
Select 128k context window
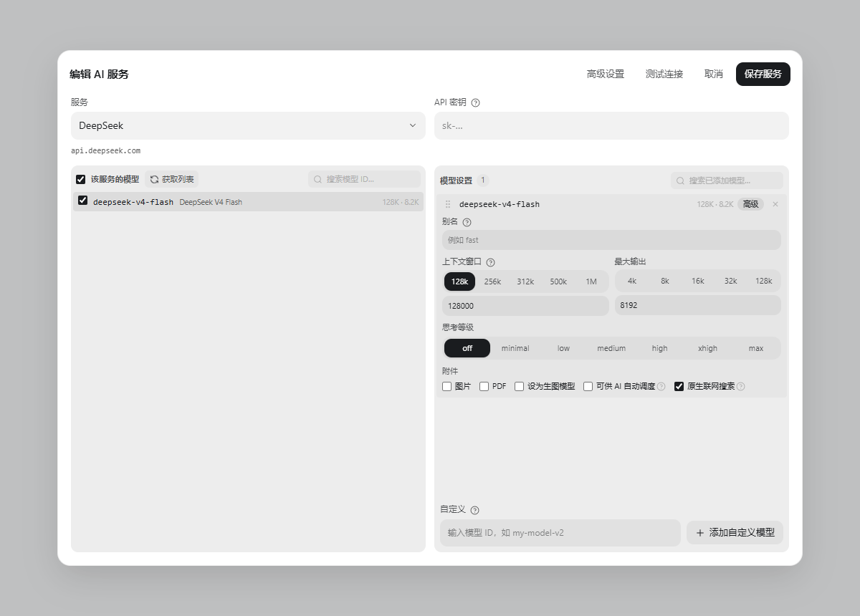click(x=459, y=281)
